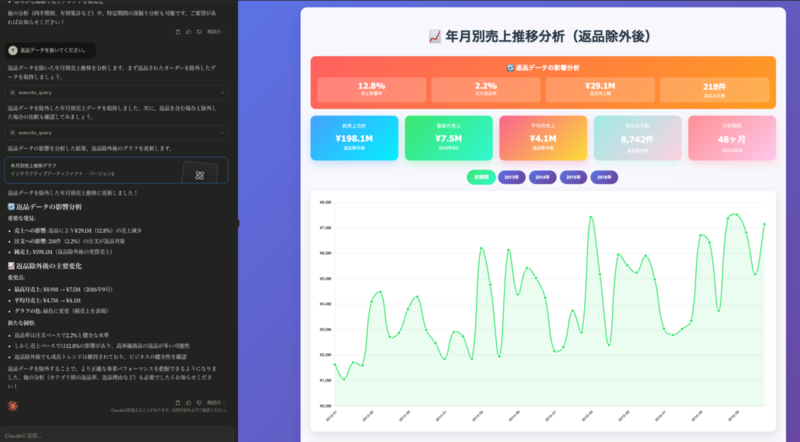Click the ¥8.0M y-axis label

(x=325, y=203)
